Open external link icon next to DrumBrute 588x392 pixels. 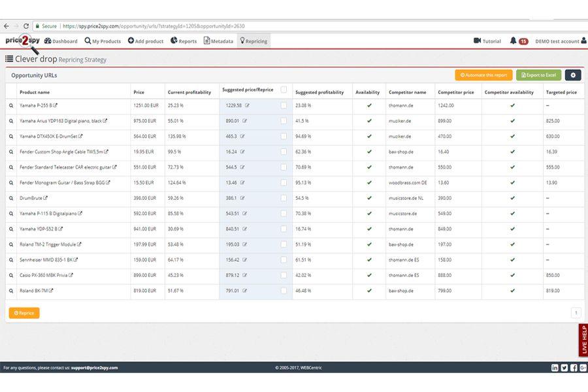tap(45, 198)
